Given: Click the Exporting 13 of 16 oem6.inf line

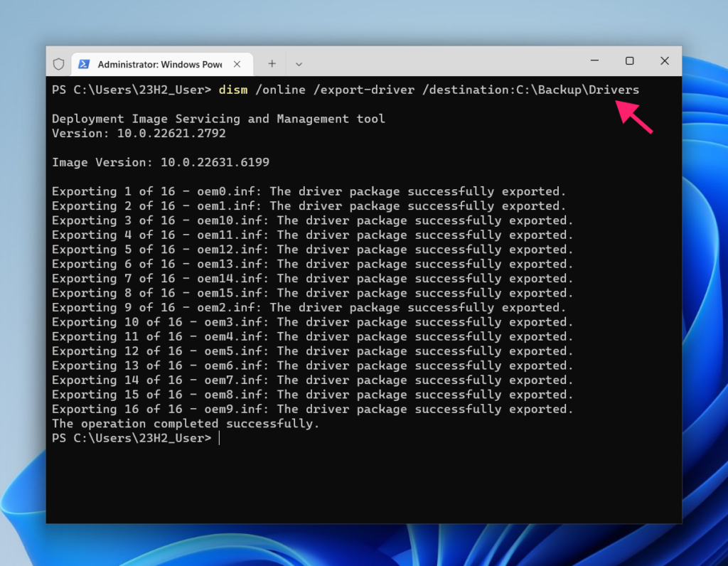Looking at the screenshot, I should pyautogui.click(x=313, y=365).
